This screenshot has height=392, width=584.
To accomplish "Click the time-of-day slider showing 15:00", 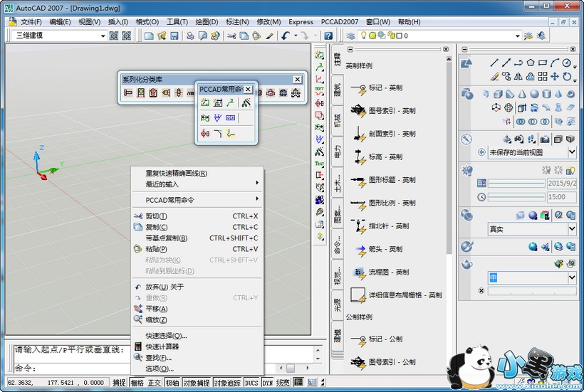I will coord(516,197).
